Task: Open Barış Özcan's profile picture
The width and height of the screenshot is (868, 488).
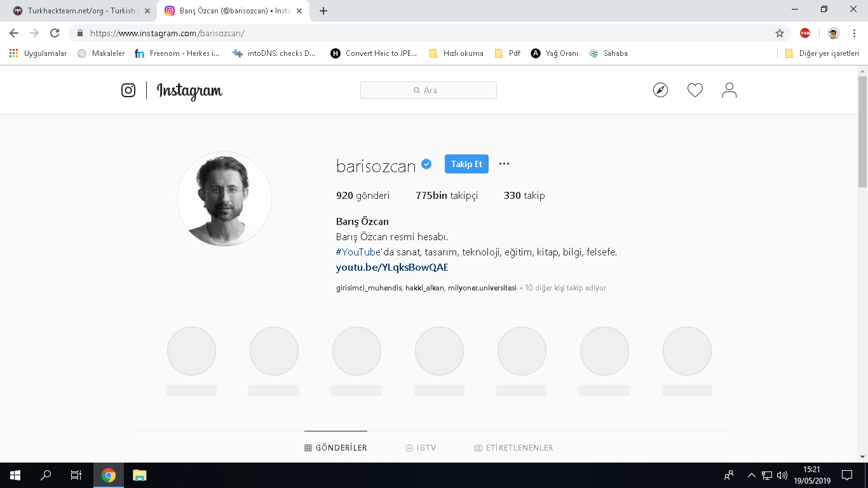Action: pos(224,199)
